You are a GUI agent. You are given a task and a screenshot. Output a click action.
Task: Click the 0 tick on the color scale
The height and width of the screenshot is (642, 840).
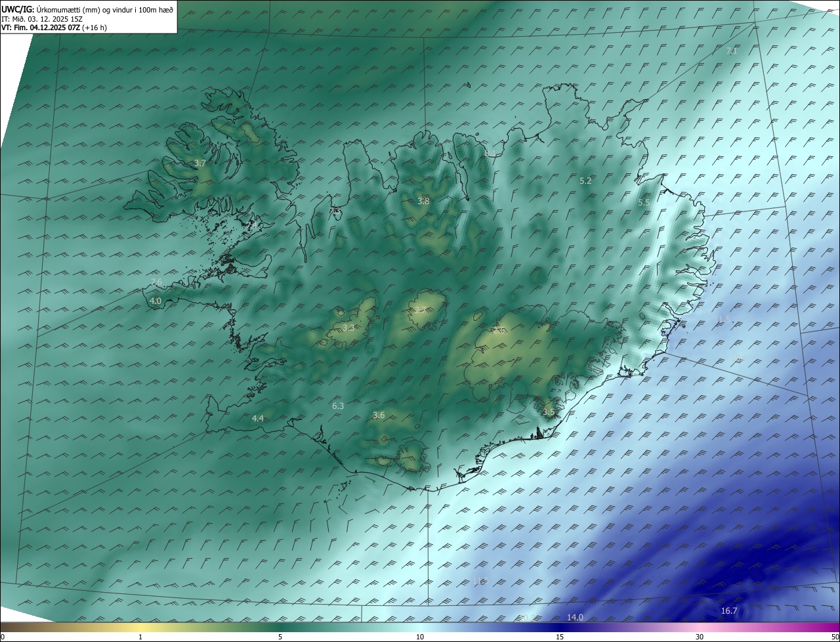[3, 637]
